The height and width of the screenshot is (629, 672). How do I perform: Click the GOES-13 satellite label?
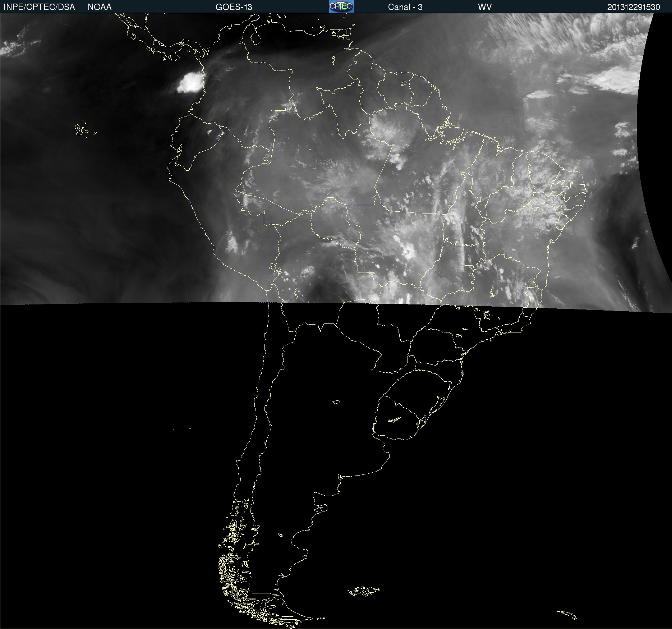point(234,7)
